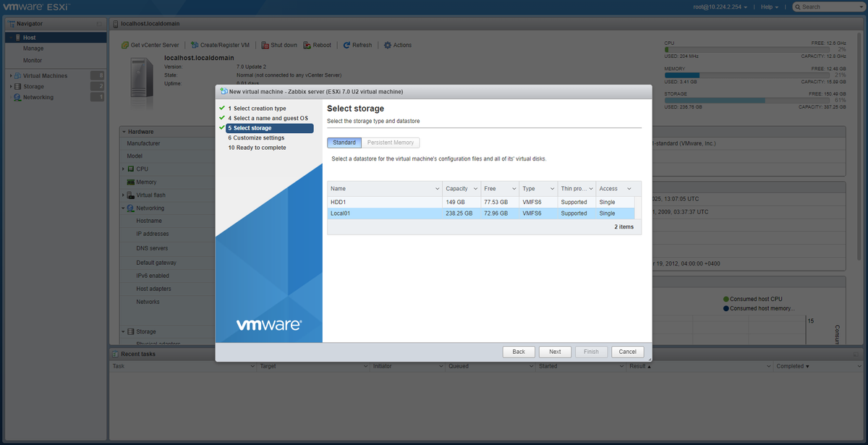Click the 238.25 GB capacity value
868x445 pixels.
click(459, 213)
